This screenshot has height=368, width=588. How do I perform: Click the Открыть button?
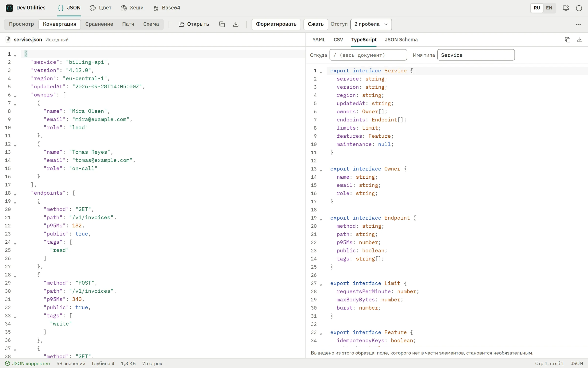tap(194, 24)
